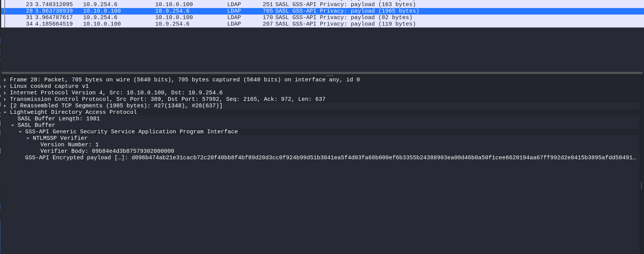Select the SASL Buffer Length: 1981 field

[x=58, y=119]
